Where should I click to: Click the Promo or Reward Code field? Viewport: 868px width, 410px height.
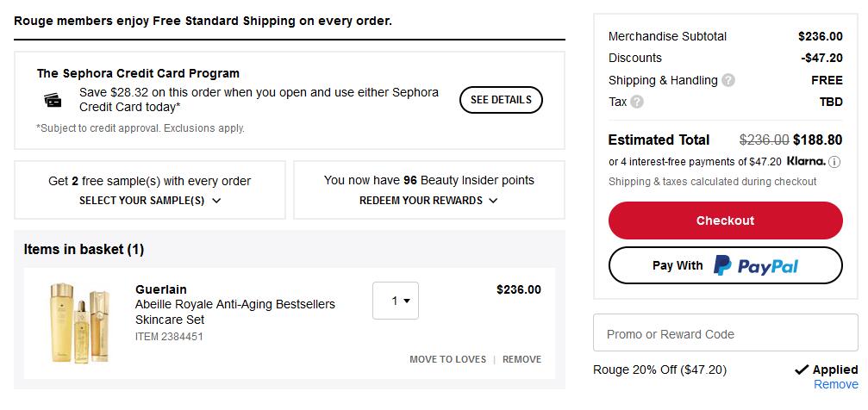point(725,333)
